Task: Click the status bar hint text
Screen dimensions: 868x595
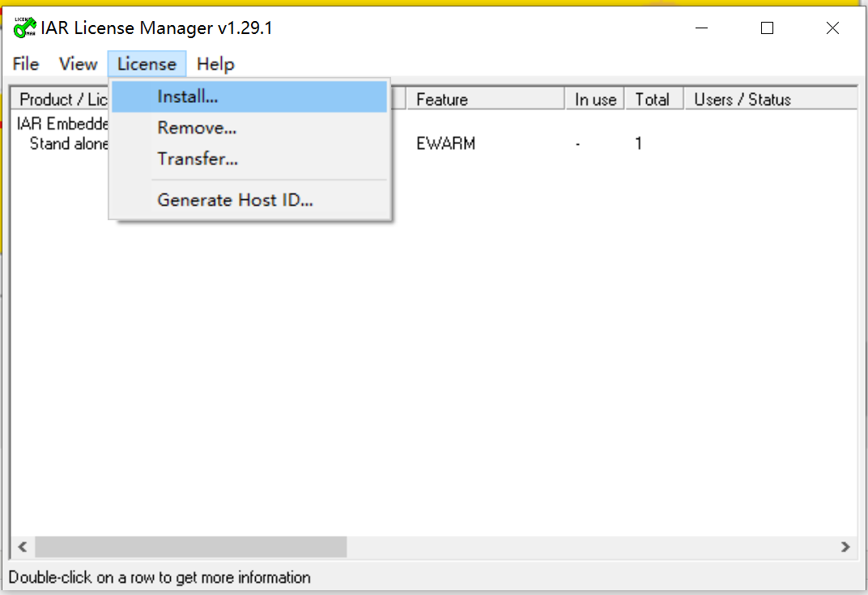Action: (160, 578)
